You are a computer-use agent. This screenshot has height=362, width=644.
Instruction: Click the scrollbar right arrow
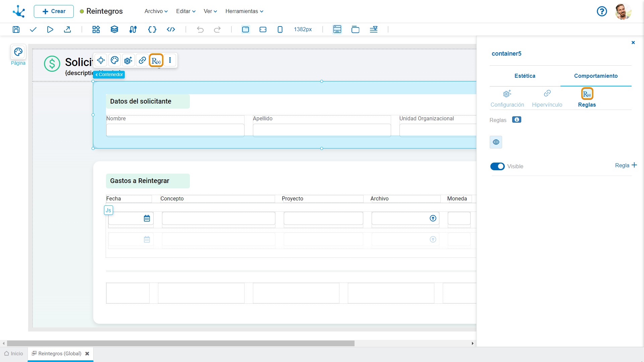coord(473,344)
